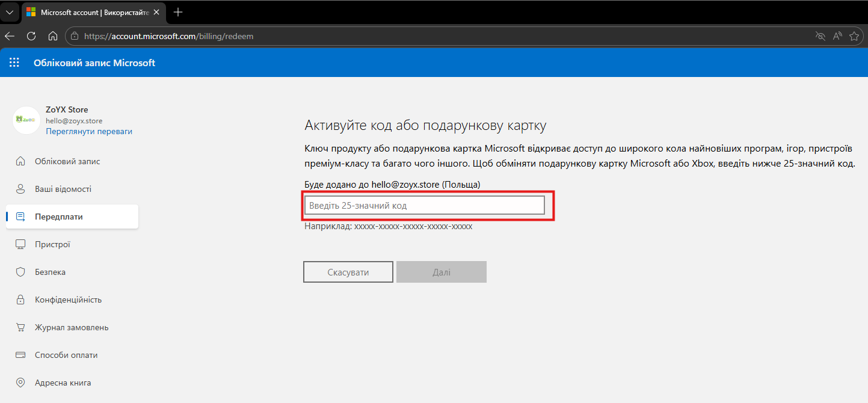This screenshot has width=868, height=403.
Task: Click the address bar URL
Action: click(x=169, y=36)
